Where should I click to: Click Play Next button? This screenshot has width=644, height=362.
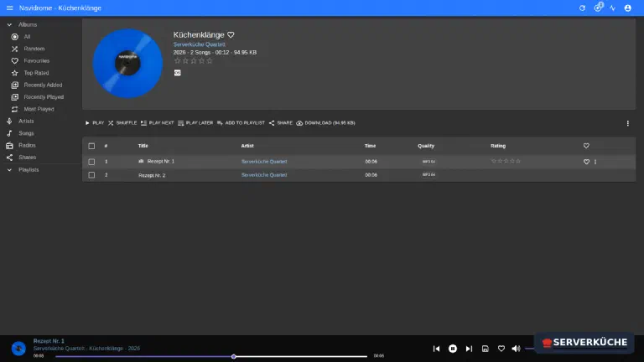coord(158,122)
